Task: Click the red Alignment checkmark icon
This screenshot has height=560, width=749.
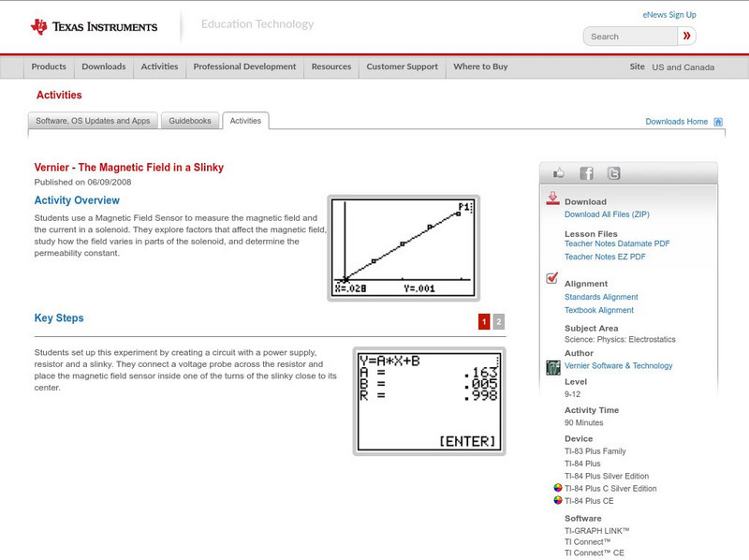Action: click(x=551, y=276)
